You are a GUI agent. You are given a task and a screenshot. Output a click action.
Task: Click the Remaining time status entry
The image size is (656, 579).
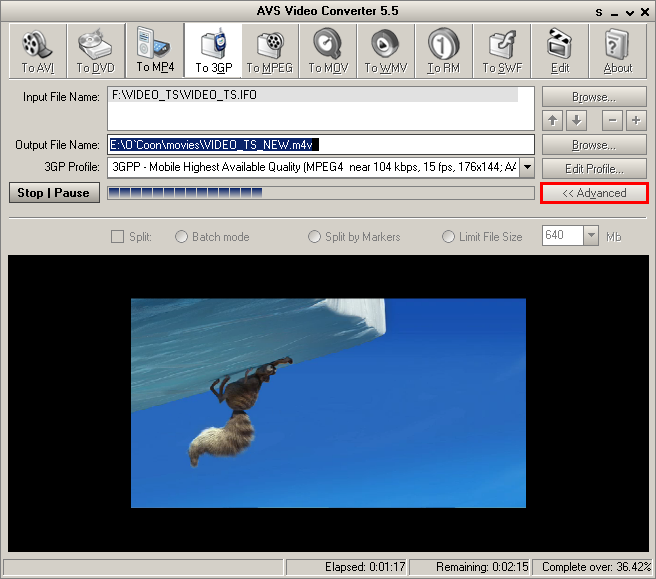[469, 567]
